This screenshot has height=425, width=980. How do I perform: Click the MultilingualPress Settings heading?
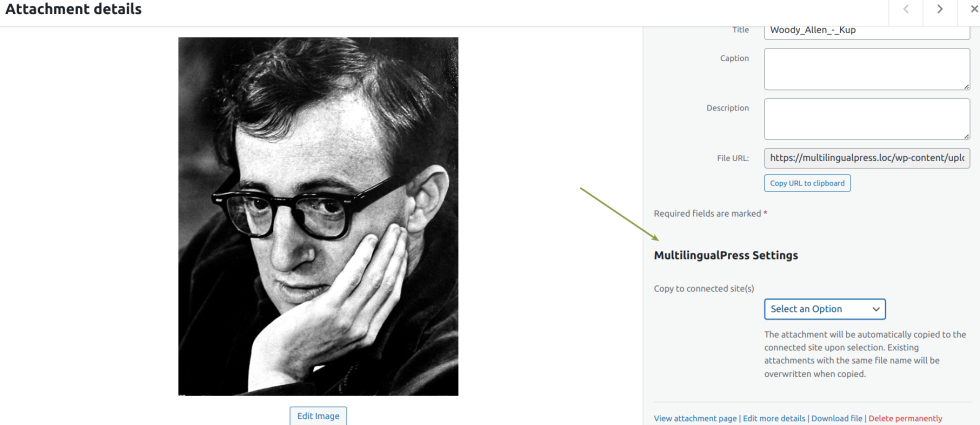pos(726,255)
